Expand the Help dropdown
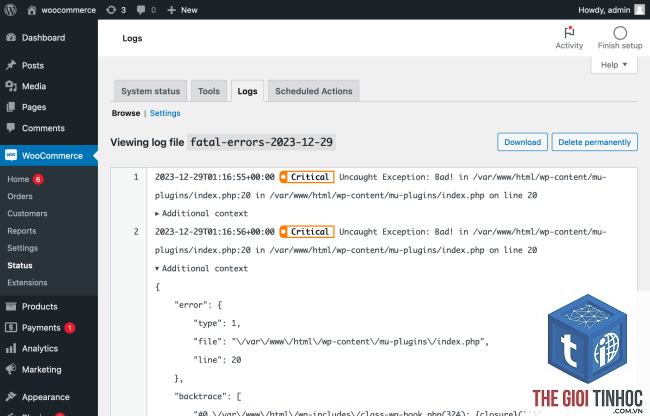Image resolution: width=650 pixels, height=416 pixels. pyautogui.click(x=614, y=65)
